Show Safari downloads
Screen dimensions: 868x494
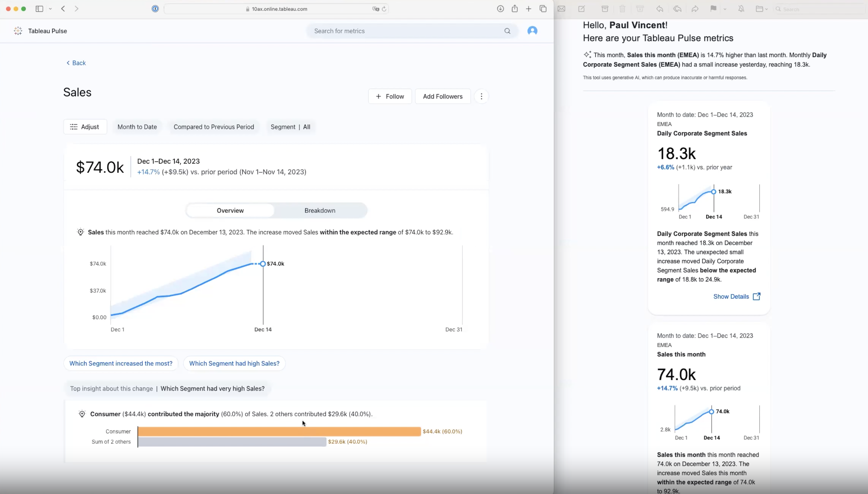[500, 9]
